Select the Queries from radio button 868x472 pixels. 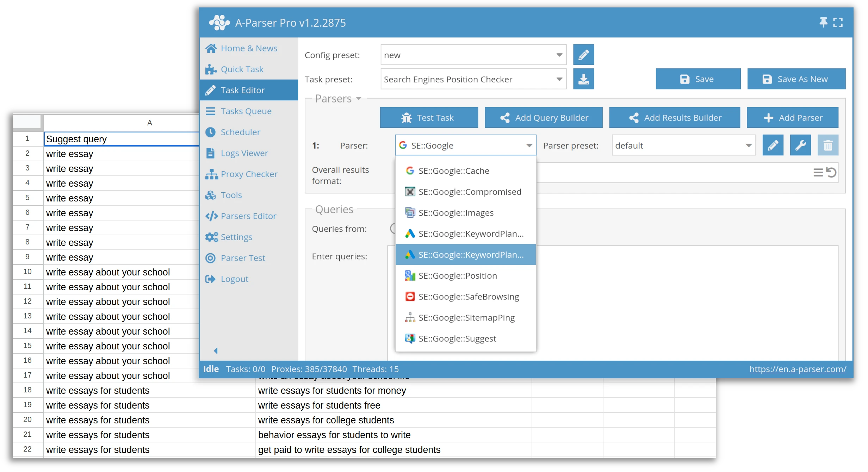(x=393, y=228)
